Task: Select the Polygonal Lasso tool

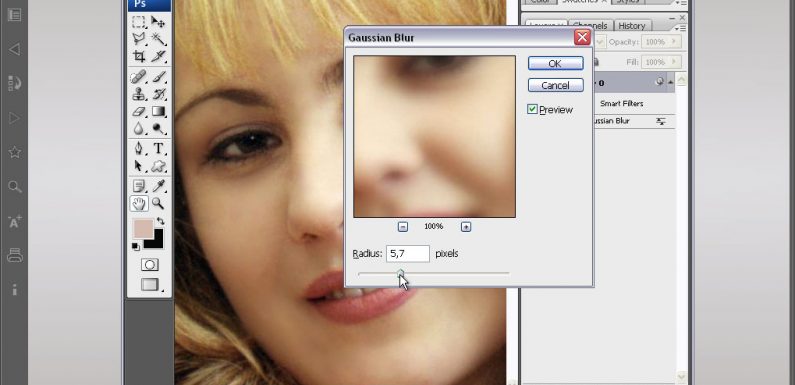Action: (x=138, y=39)
